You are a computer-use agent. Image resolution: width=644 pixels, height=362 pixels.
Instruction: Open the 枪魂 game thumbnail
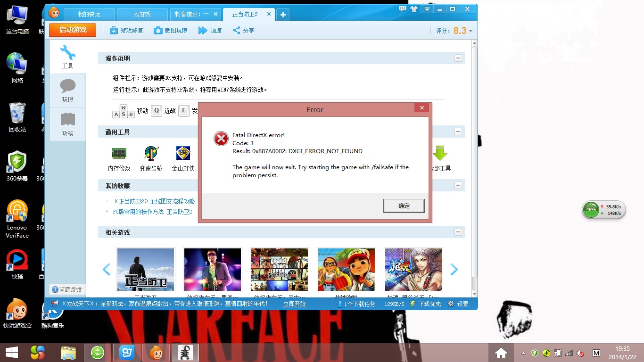tap(413, 270)
